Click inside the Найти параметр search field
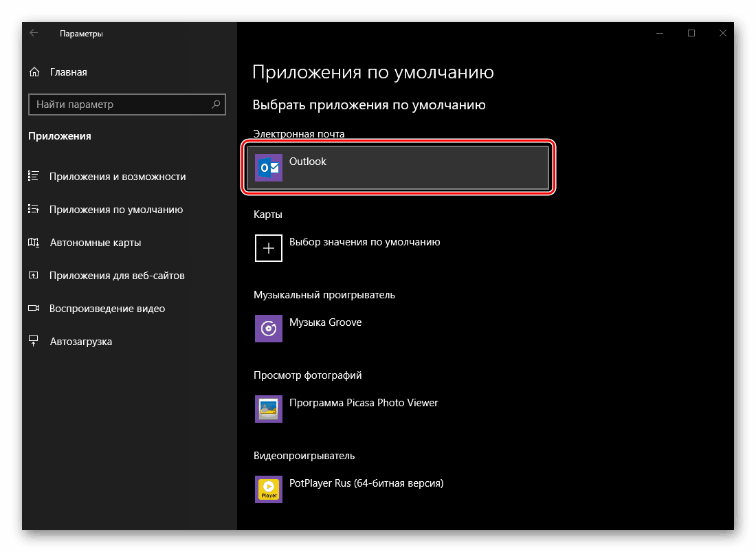This screenshot has height=552, width=756. coord(103,104)
